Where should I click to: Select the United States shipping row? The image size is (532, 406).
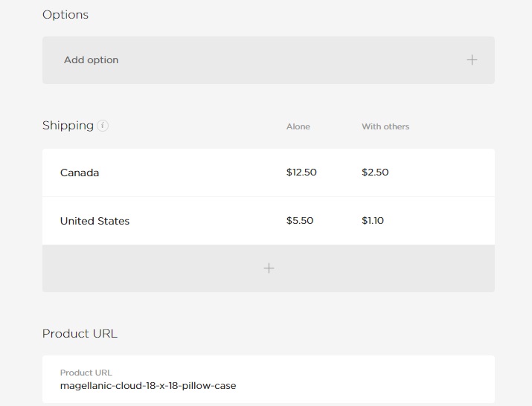tap(269, 221)
